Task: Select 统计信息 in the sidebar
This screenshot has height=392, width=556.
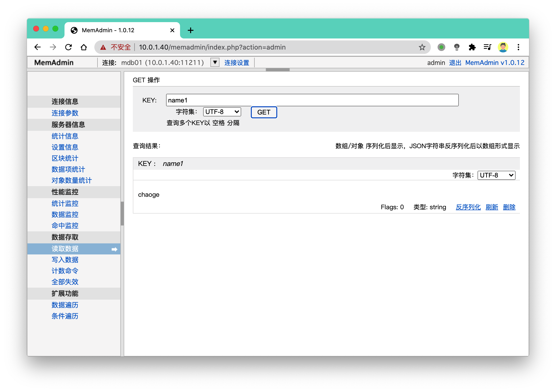Action: pyautogui.click(x=65, y=136)
